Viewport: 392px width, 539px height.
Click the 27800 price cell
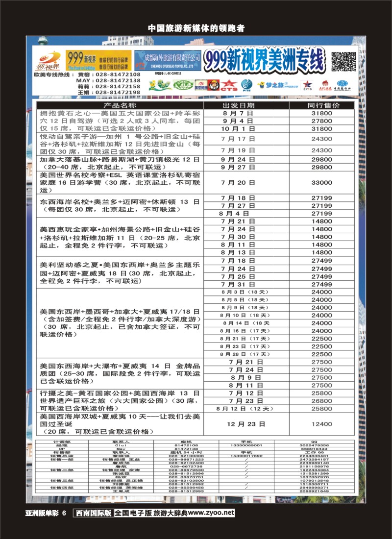322,121
